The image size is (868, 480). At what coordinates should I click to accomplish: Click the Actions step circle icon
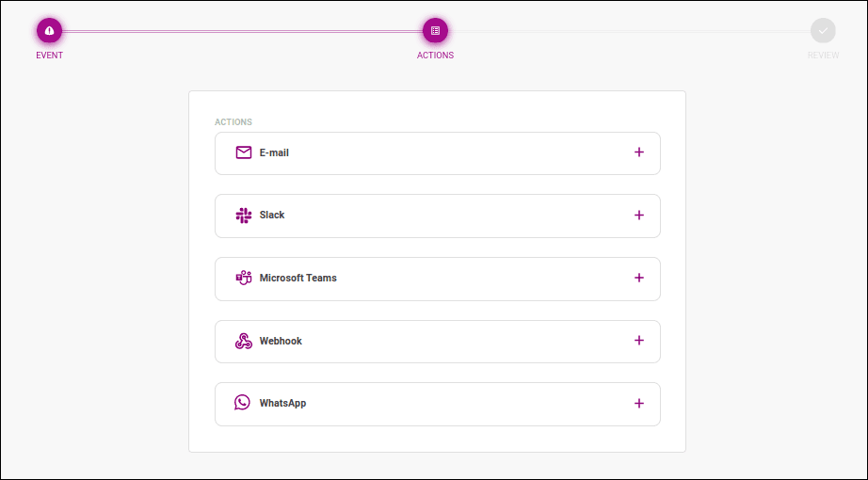point(435,31)
